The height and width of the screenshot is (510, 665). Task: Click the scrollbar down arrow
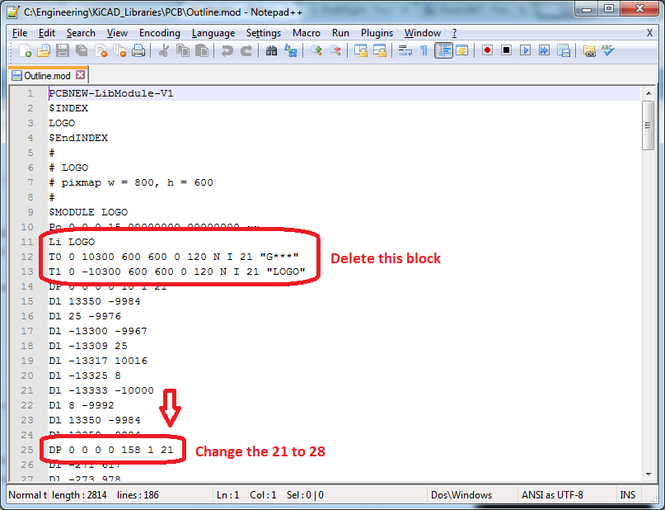(648, 474)
